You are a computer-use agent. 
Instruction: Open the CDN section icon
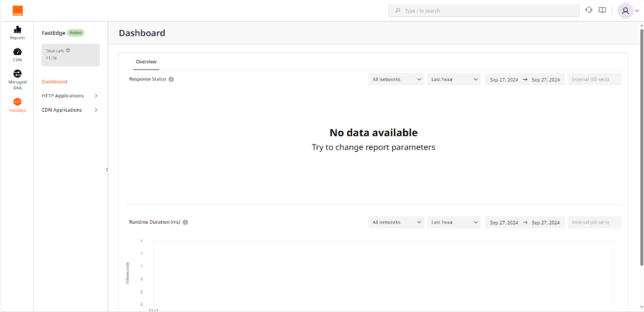click(x=17, y=55)
